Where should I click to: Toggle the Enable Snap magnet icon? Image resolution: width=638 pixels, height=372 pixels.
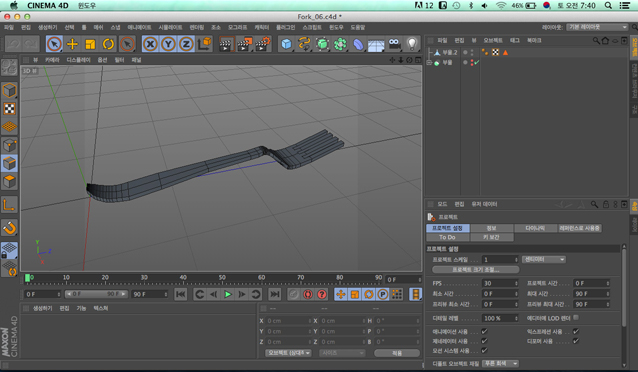pos(9,228)
